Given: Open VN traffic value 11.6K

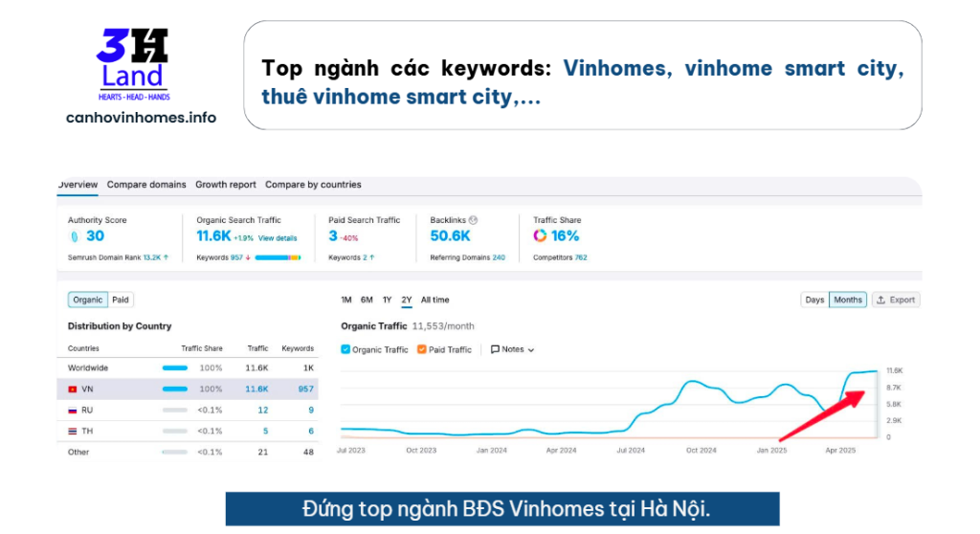Looking at the screenshot, I should coord(256,389).
